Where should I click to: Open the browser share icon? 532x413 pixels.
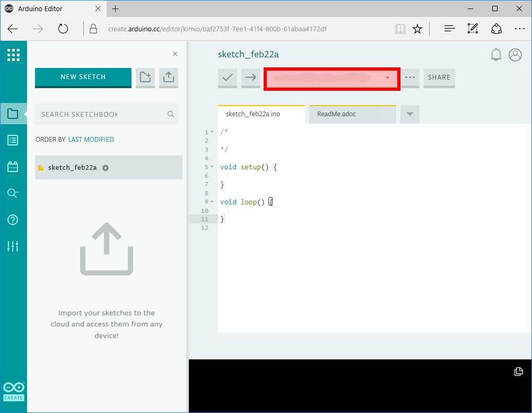[x=496, y=29]
